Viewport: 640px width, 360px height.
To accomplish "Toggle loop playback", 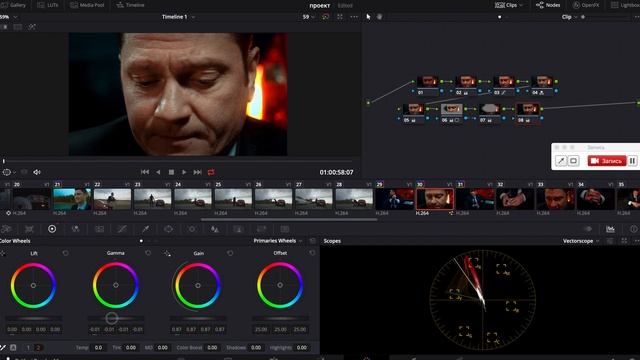I will click(211, 172).
